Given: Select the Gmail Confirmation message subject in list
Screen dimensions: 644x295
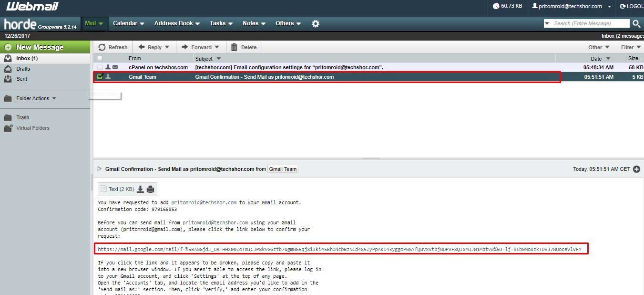Looking at the screenshot, I should pos(265,77).
